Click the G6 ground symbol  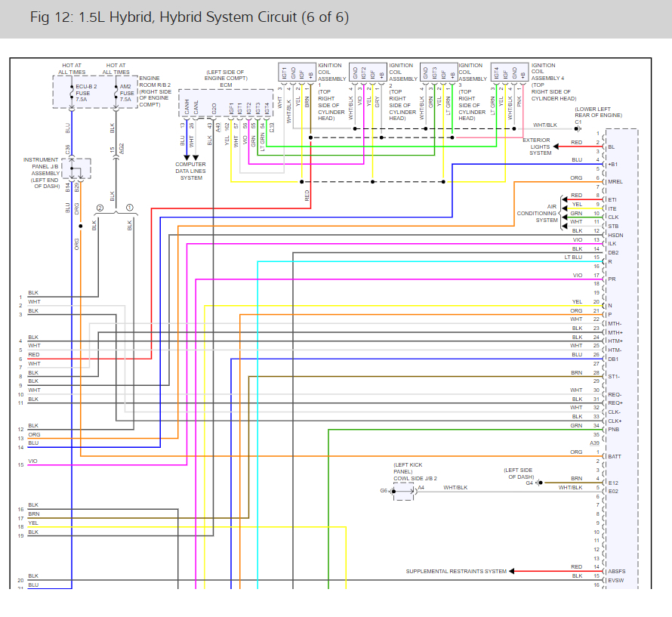[392, 491]
